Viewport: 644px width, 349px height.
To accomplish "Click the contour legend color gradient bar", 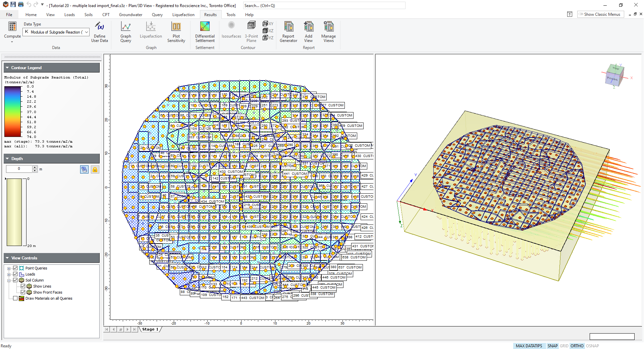I will tap(13, 111).
